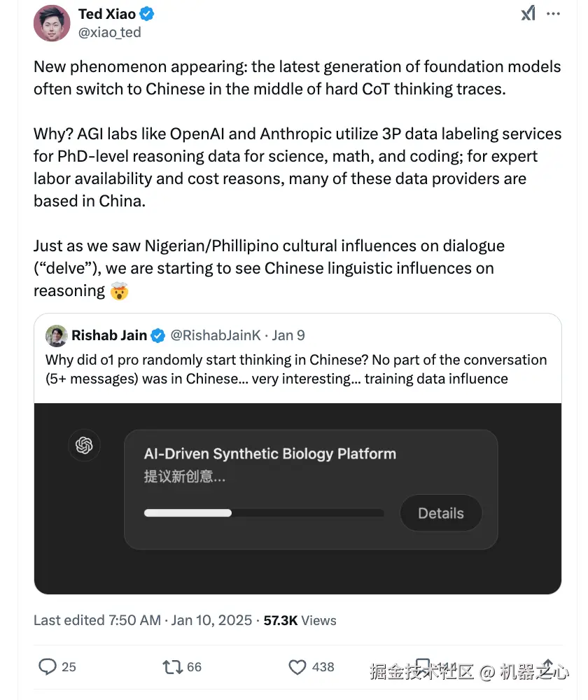This screenshot has width=588, height=700.
Task: Click Ted Xiao's profile avatar
Action: point(52,23)
